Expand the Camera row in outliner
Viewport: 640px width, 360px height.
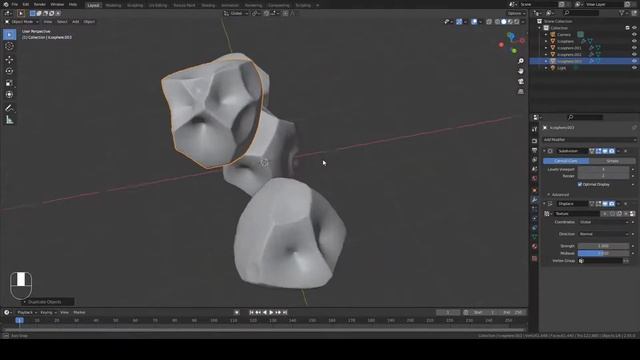point(546,35)
